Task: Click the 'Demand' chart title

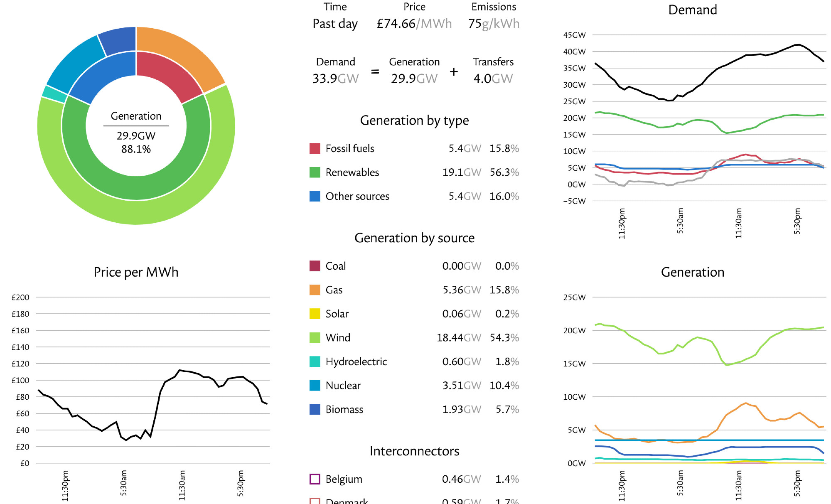Action: tap(693, 10)
